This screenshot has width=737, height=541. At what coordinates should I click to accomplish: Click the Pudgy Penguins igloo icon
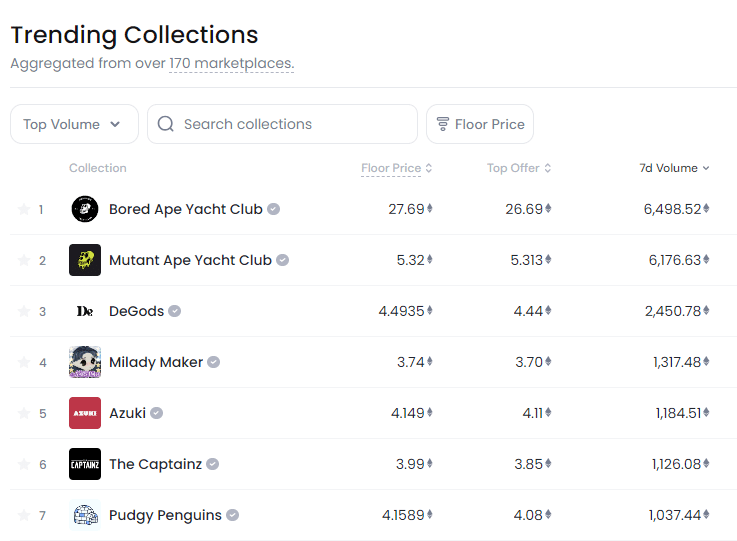[x=85, y=515]
